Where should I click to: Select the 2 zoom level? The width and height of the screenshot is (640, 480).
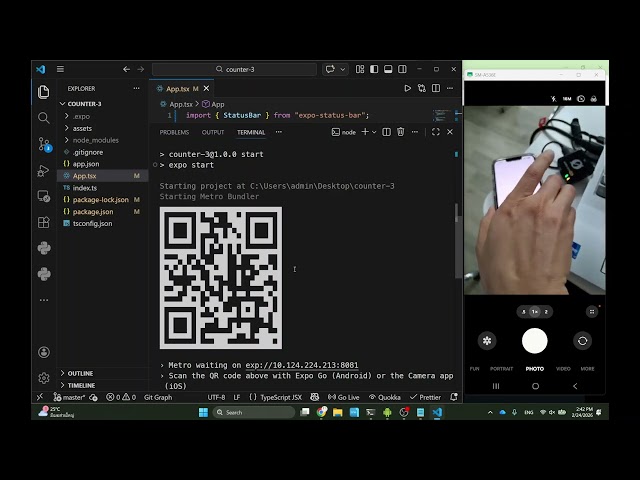click(x=546, y=312)
